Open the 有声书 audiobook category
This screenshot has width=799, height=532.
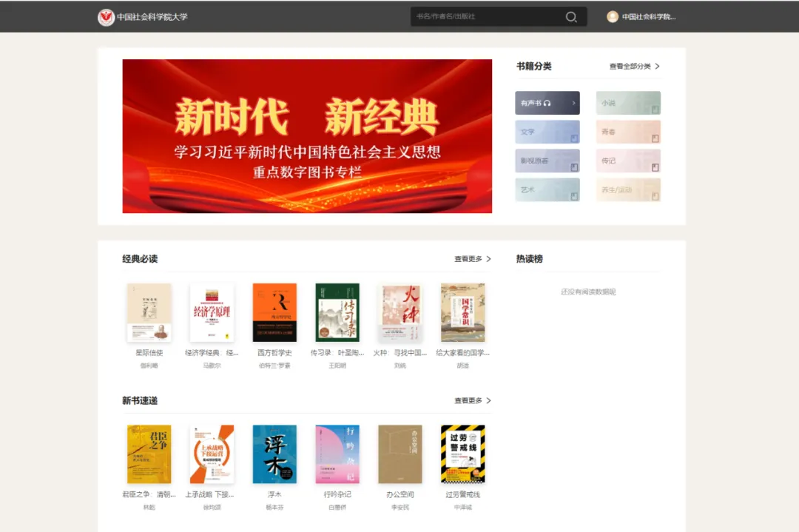pos(547,103)
